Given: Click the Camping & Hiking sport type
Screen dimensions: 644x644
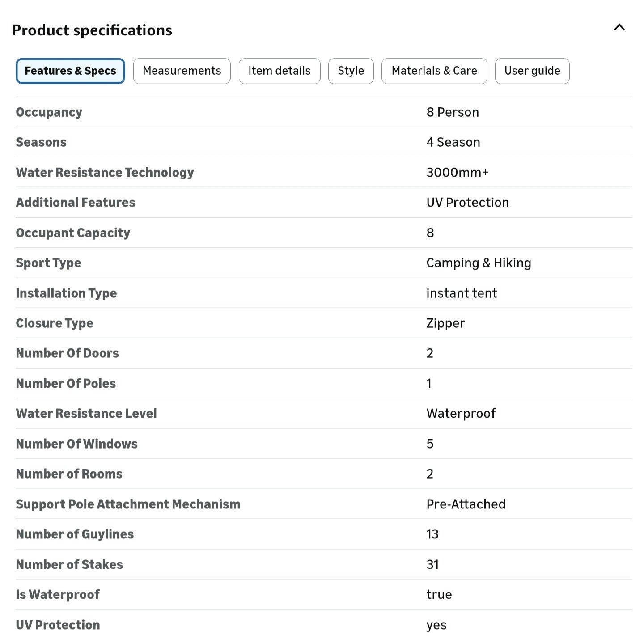Looking at the screenshot, I should pos(479,263).
